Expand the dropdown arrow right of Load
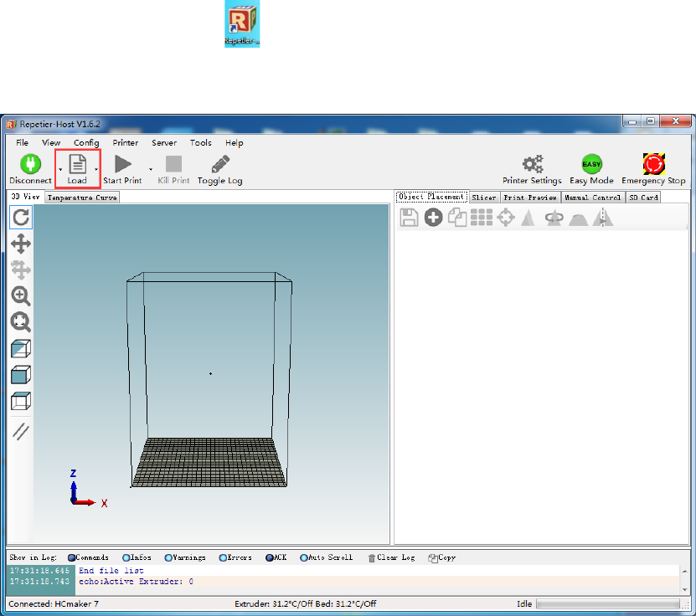This screenshot has width=696, height=616. click(96, 169)
